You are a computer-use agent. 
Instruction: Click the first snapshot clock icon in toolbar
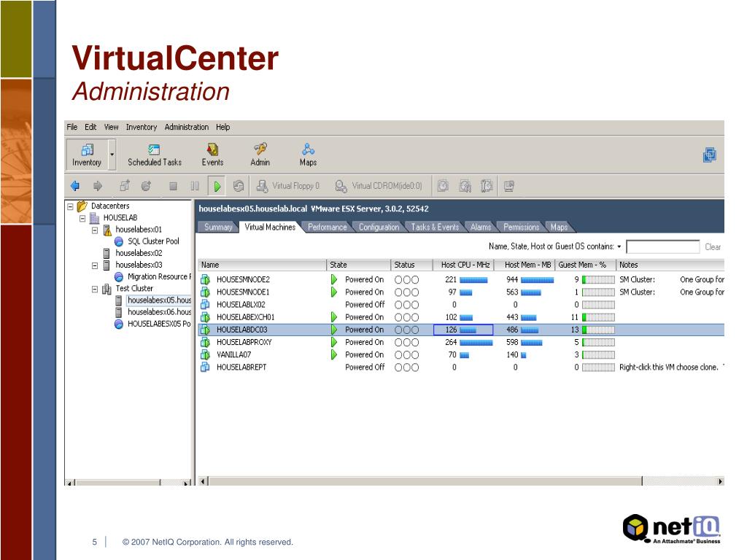point(443,186)
